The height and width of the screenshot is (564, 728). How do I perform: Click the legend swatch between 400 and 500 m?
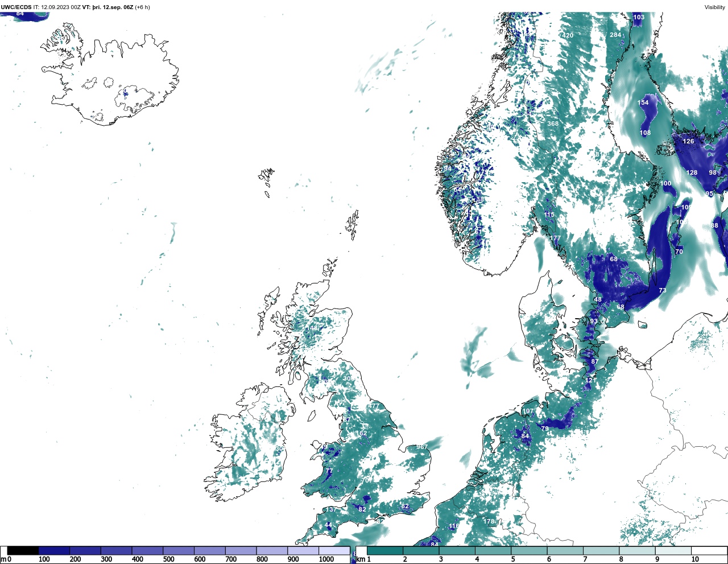pyautogui.click(x=148, y=551)
